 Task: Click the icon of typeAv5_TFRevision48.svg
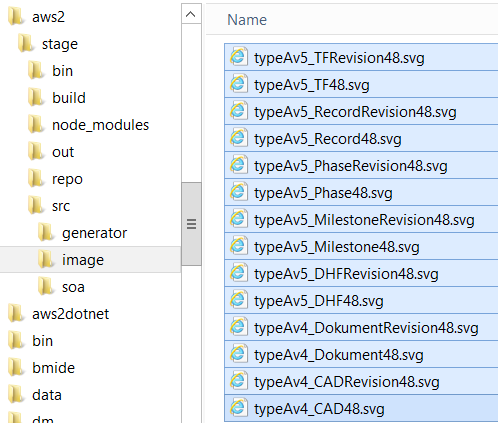click(x=239, y=57)
